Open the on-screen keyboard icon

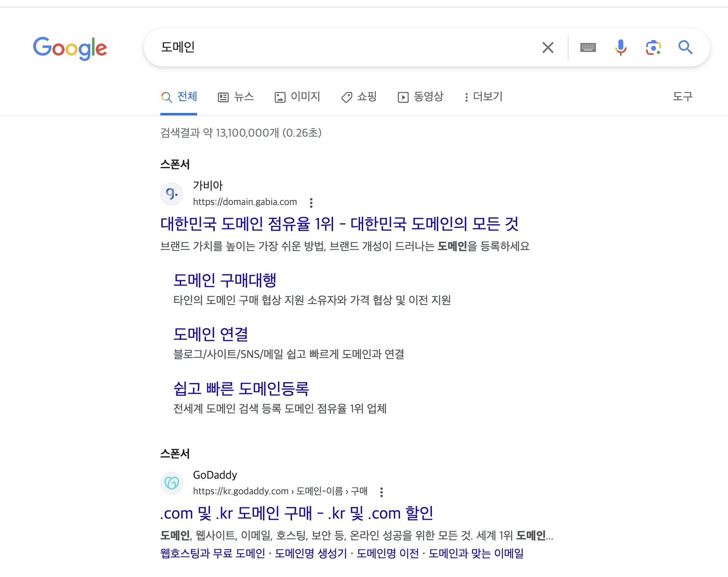[x=588, y=47]
